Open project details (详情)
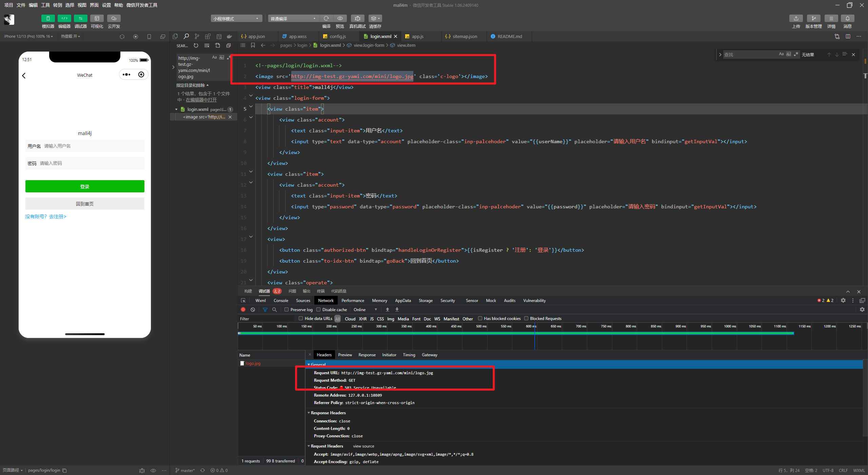 pyautogui.click(x=831, y=18)
